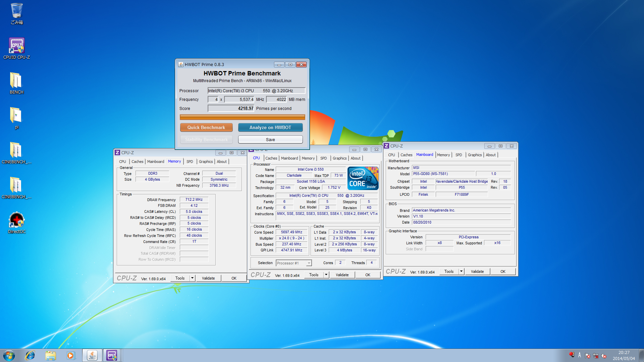Maximize the CPU-Z Mainboard window

click(500, 146)
